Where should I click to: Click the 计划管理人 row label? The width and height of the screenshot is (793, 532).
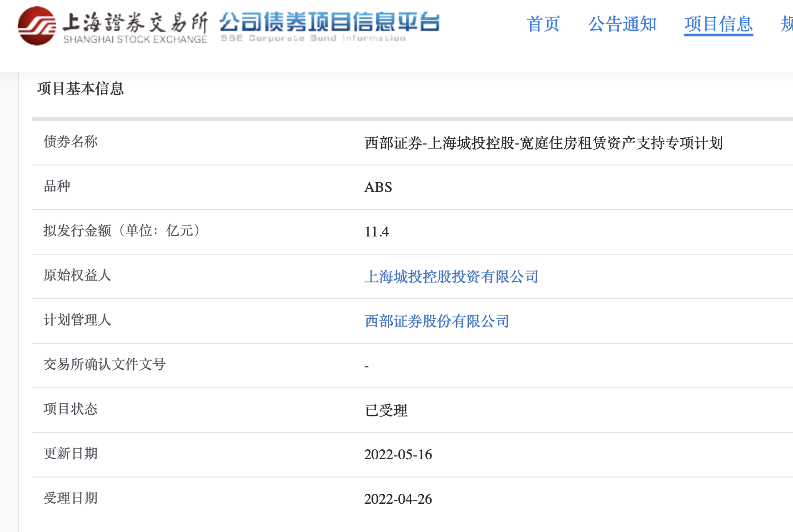click(x=77, y=320)
